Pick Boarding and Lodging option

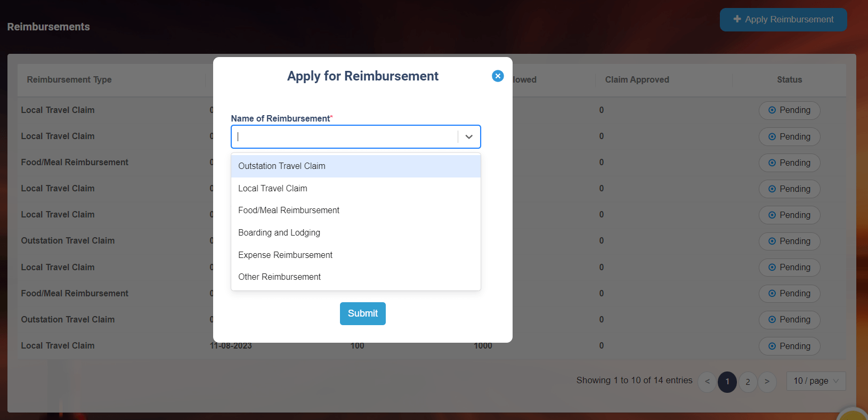(279, 233)
